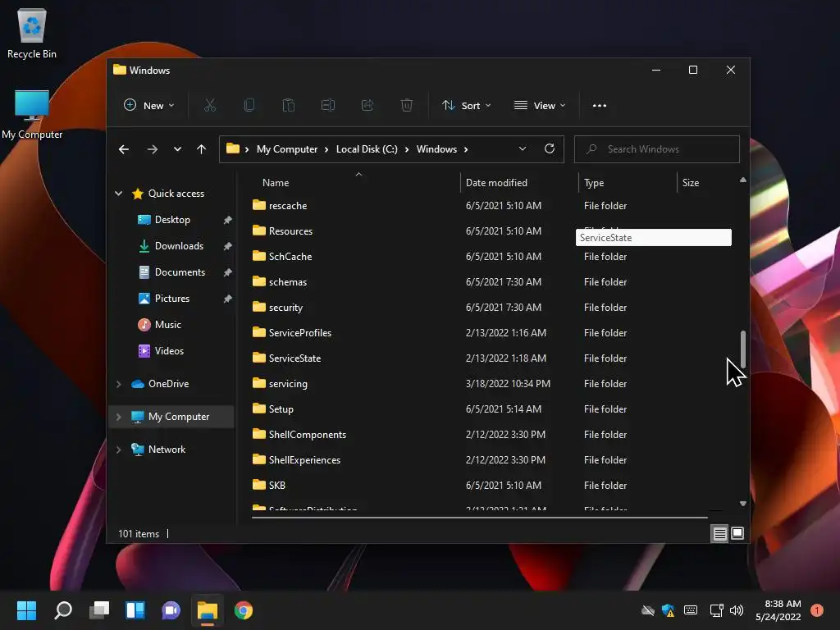Open volume control in system tray
Image resolution: width=840 pixels, height=630 pixels.
coord(737,610)
